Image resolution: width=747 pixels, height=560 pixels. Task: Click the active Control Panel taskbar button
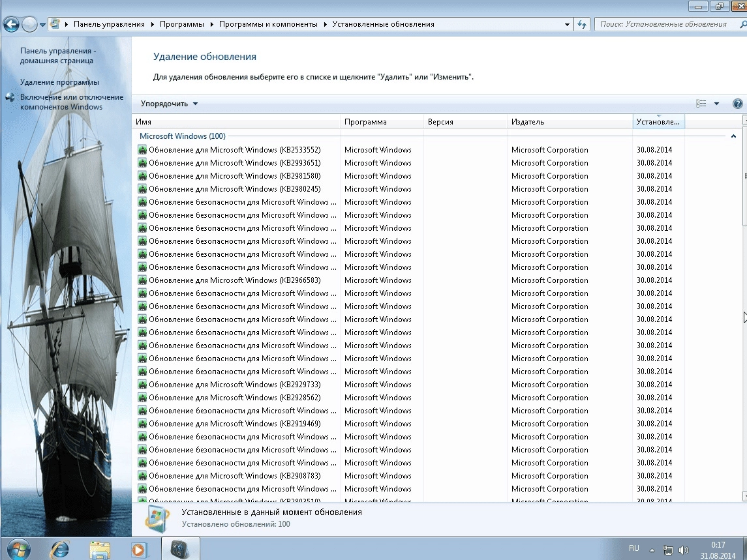[180, 549]
